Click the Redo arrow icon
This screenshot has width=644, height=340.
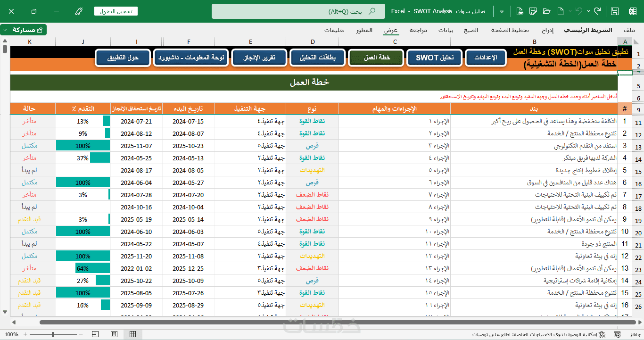tap(598, 11)
